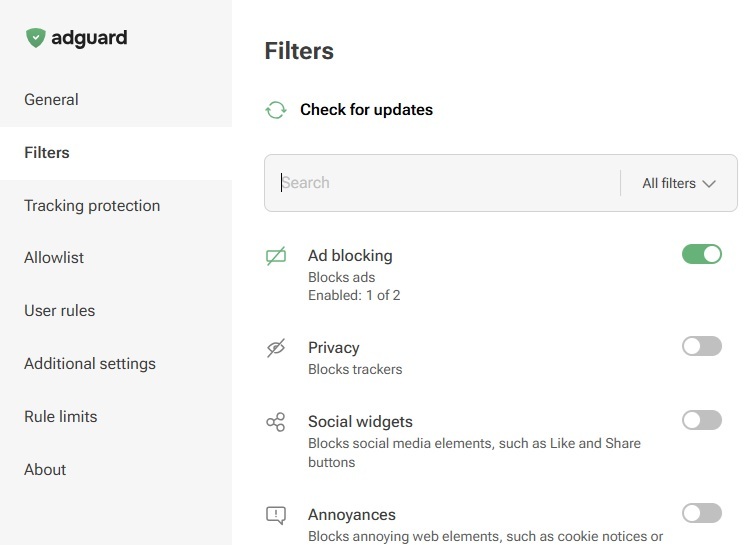Turn off the Ad blocking toggle
753x545 pixels.
(x=702, y=254)
